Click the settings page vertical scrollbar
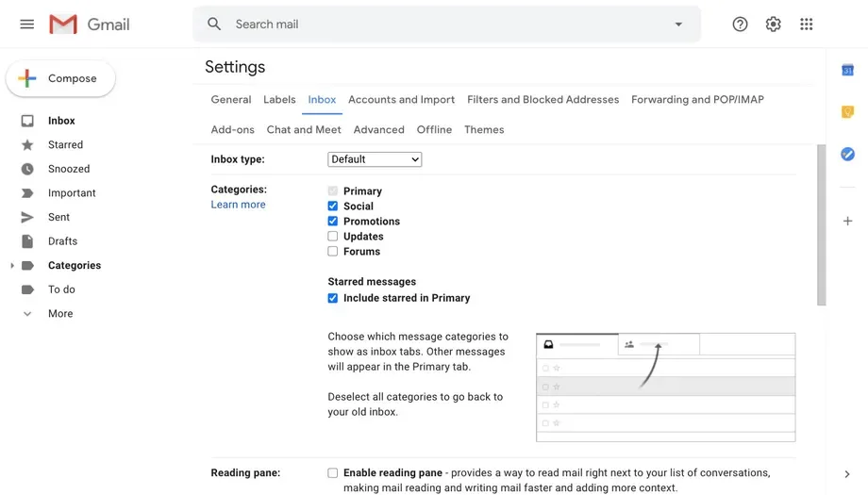The height and width of the screenshot is (495, 868). click(x=821, y=224)
